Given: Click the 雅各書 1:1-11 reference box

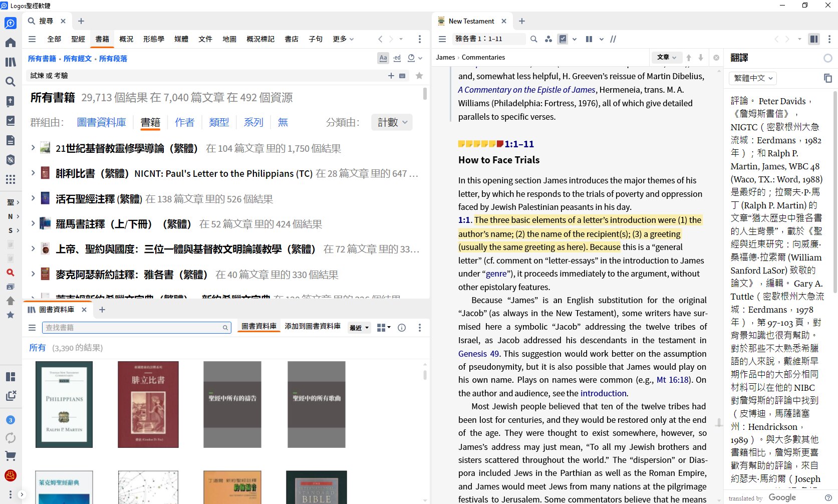Looking at the screenshot, I should (x=488, y=39).
